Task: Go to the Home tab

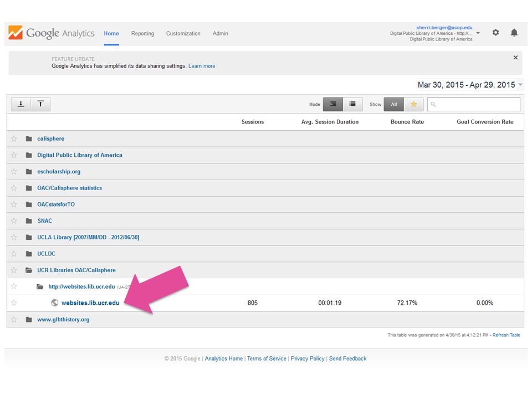Action: [x=111, y=33]
